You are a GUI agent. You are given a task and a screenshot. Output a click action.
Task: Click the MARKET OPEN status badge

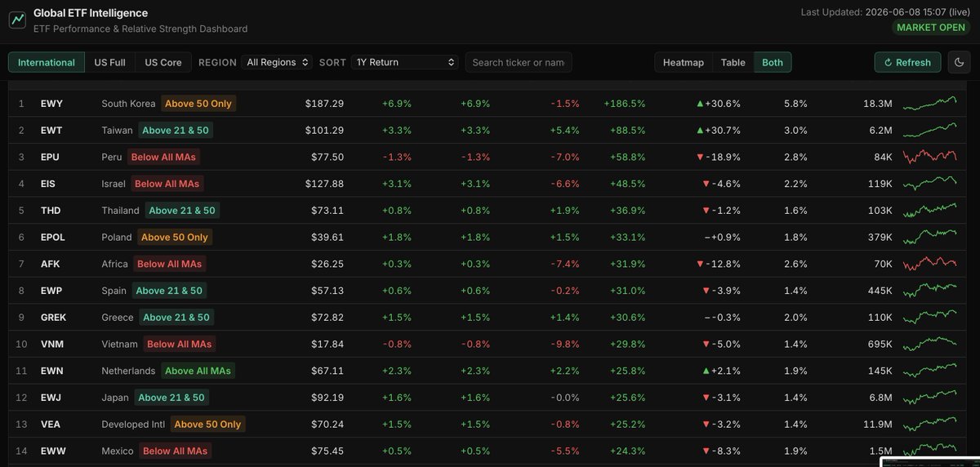932,27
